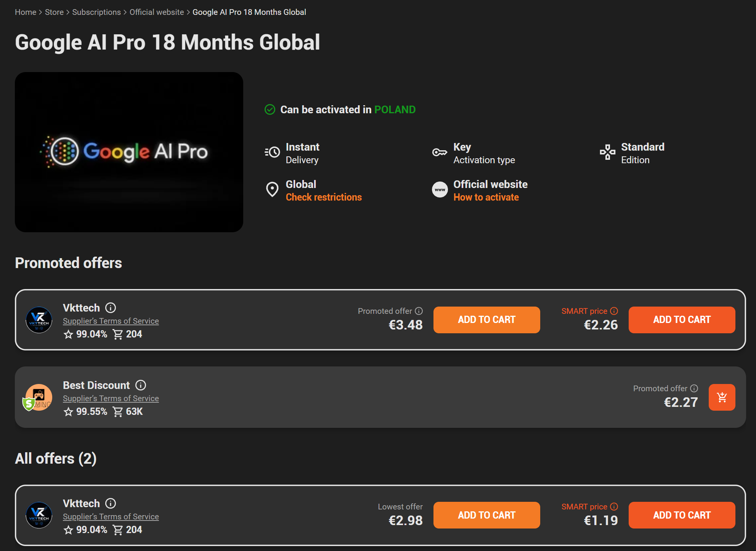Viewport: 756px width, 551px height.
Task: Click the www Official website icon
Action: tap(440, 190)
